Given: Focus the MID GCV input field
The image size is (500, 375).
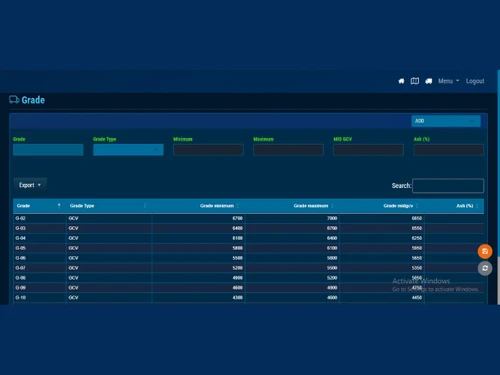Looking at the screenshot, I should click(368, 150).
